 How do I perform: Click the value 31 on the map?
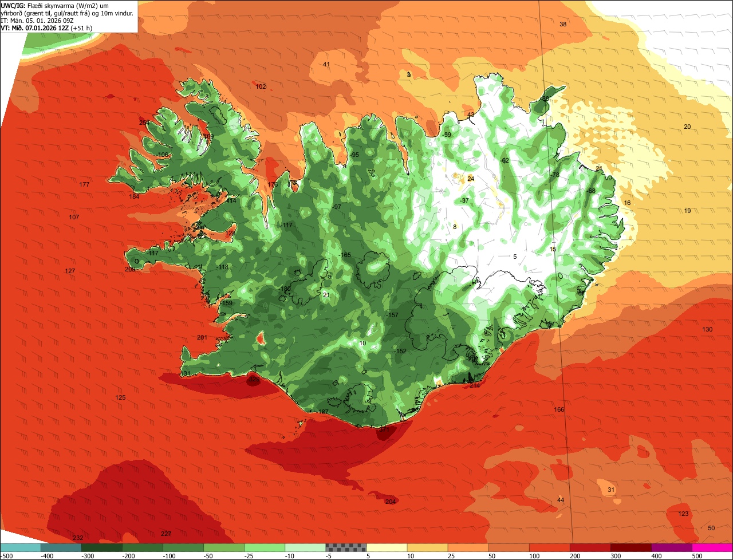click(610, 490)
